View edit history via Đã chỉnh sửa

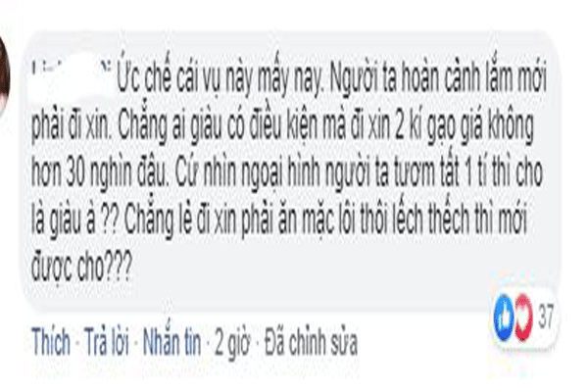311,342
